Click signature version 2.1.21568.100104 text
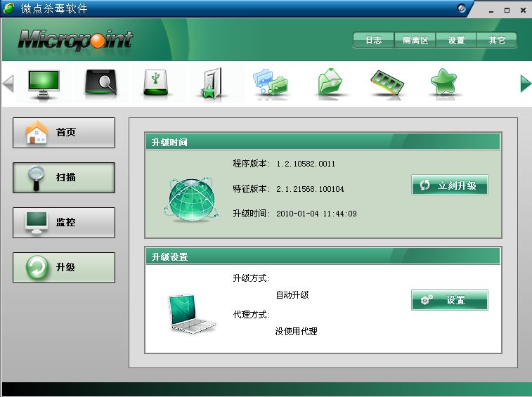Image resolution: width=532 pixels, height=397 pixels. [310, 189]
